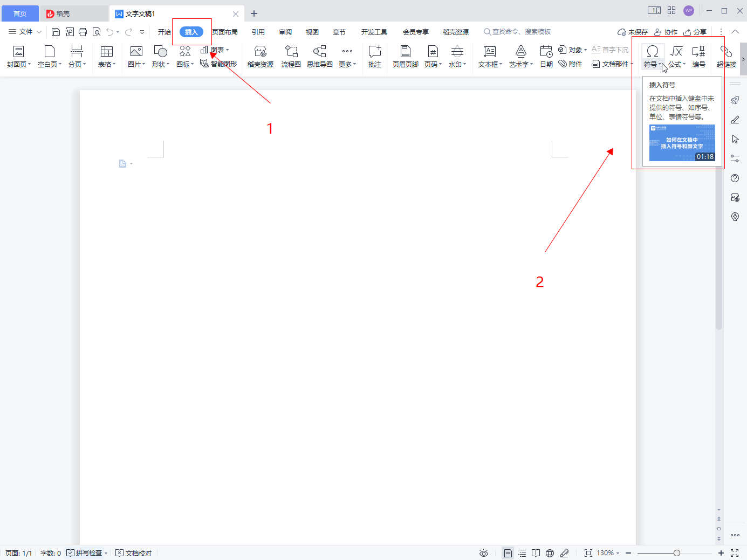Go to the 引用 ribbon tab
This screenshot has width=747, height=560.
pyautogui.click(x=258, y=32)
